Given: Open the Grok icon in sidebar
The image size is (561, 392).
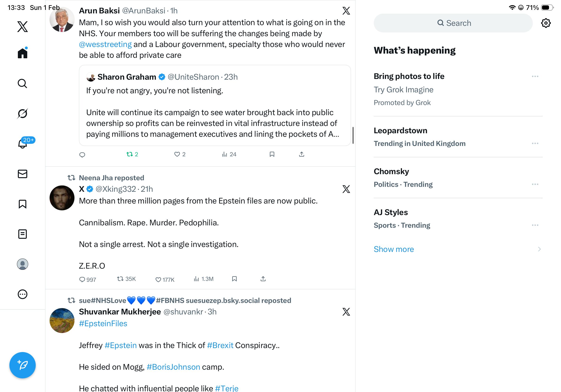Looking at the screenshot, I should (23, 114).
